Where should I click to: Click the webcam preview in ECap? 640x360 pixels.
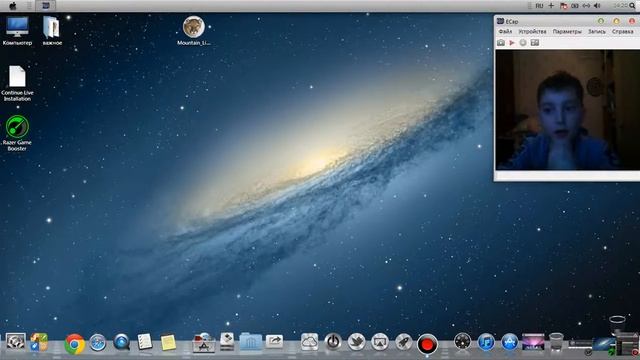[x=567, y=110]
